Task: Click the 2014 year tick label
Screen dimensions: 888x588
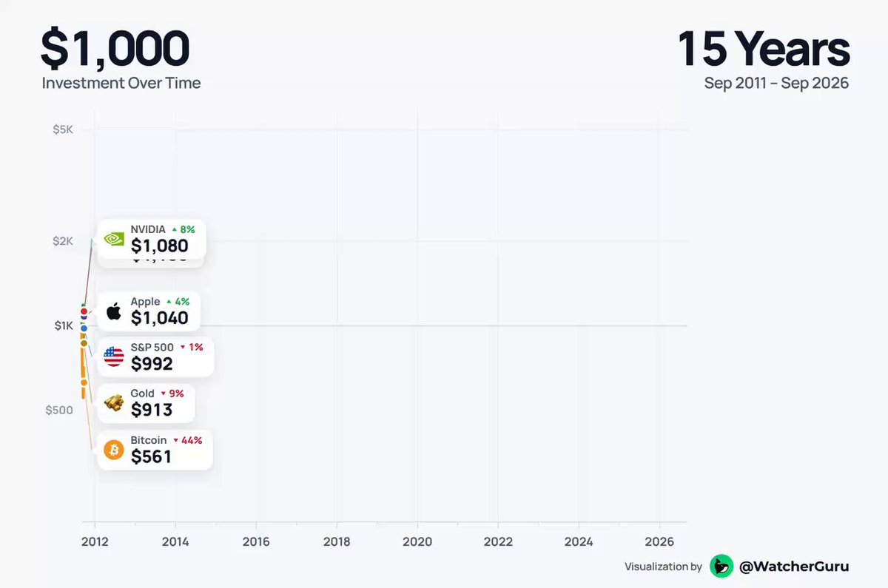Action: pyautogui.click(x=175, y=541)
